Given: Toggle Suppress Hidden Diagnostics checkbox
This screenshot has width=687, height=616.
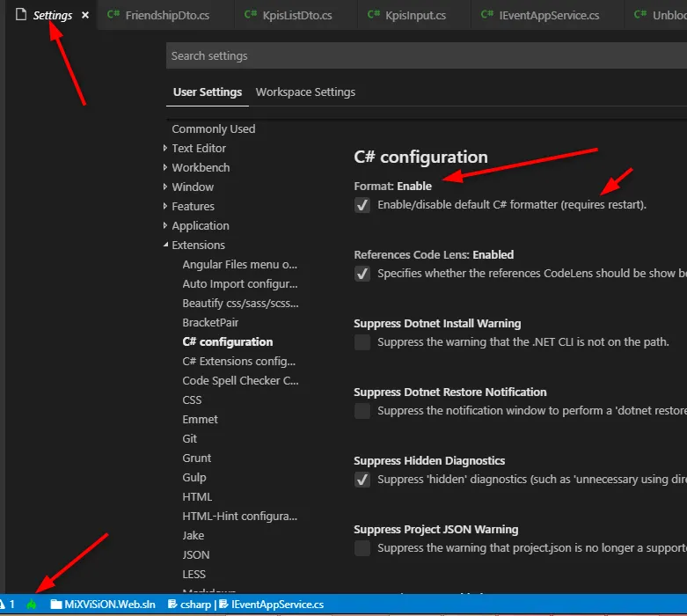Looking at the screenshot, I should [x=362, y=480].
